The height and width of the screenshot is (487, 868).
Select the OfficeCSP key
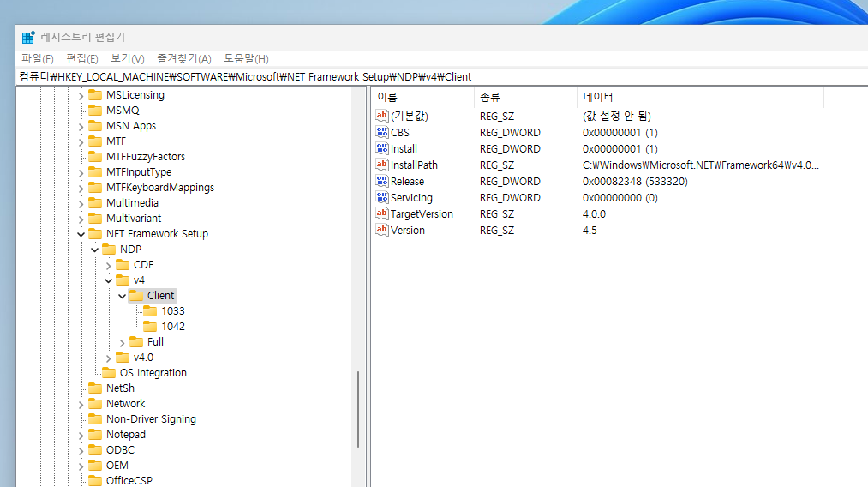(129, 481)
